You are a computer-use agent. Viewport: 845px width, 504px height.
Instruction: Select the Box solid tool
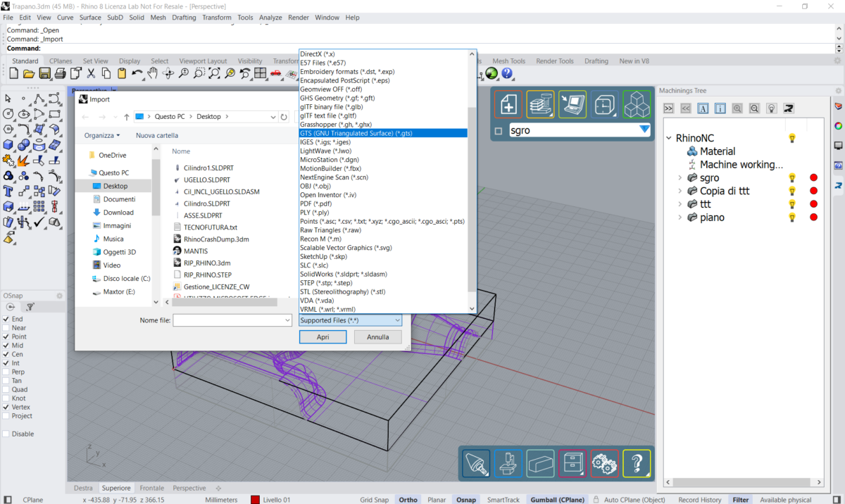coord(8,145)
